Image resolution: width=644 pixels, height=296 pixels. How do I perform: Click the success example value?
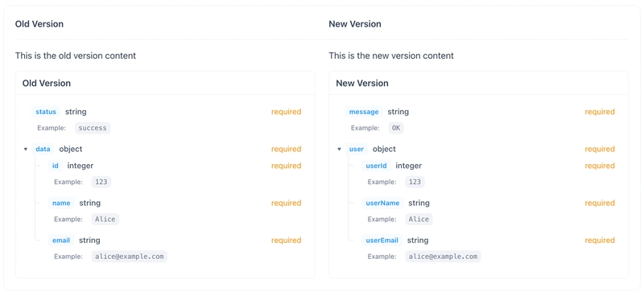93,128
